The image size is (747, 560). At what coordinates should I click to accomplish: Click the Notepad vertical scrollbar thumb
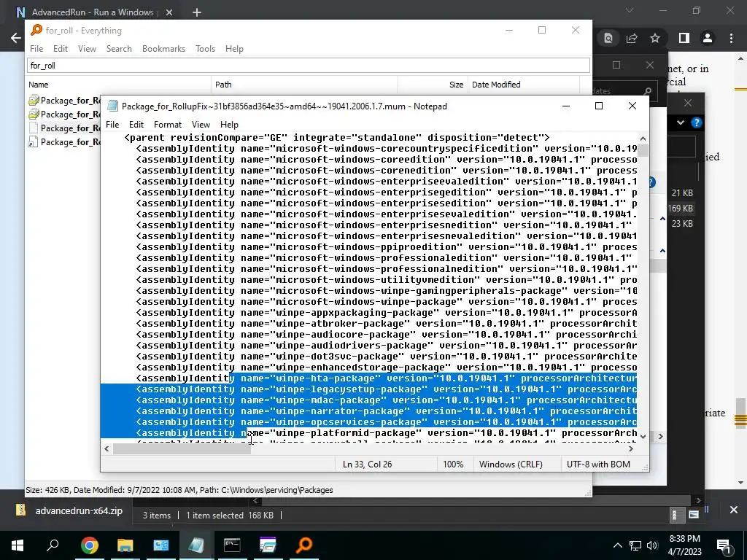click(643, 150)
